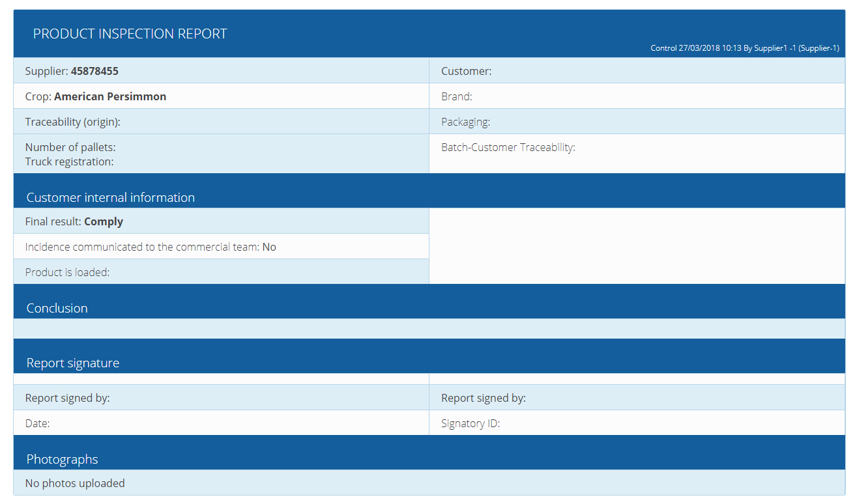The width and height of the screenshot is (855, 504).
Task: Click the Packaging field label
Action: tap(465, 122)
